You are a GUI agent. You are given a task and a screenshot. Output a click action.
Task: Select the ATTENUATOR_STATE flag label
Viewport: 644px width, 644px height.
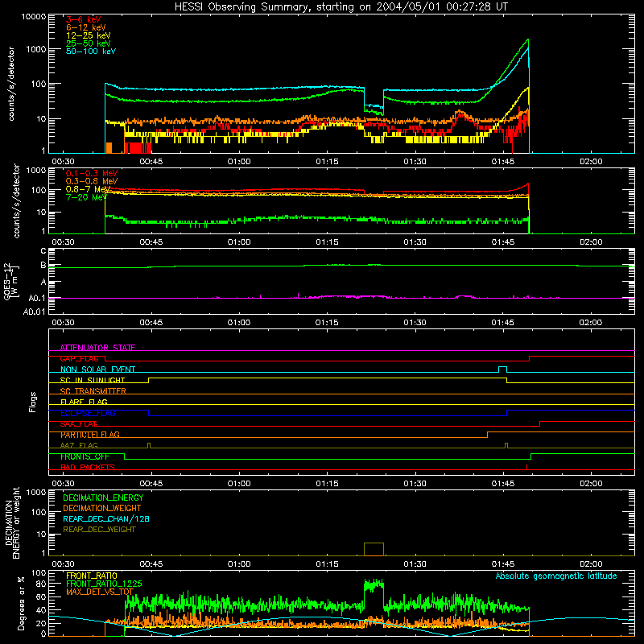[97, 348]
